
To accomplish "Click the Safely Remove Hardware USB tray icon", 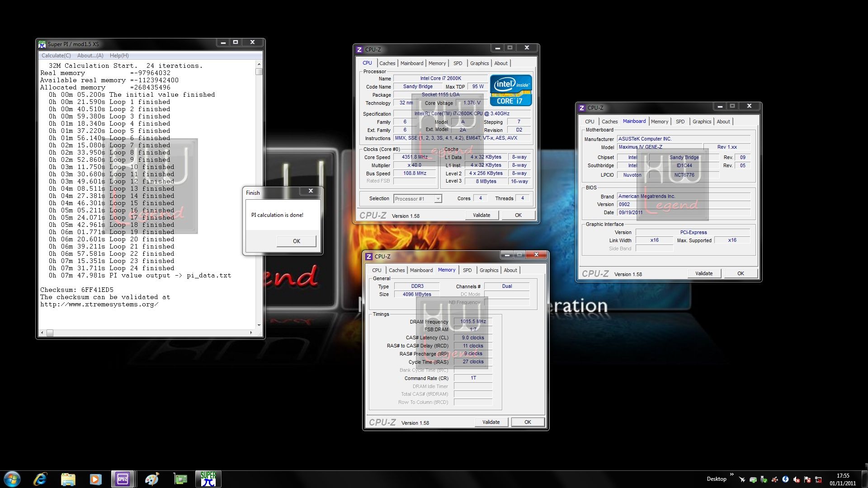I will pos(764,479).
